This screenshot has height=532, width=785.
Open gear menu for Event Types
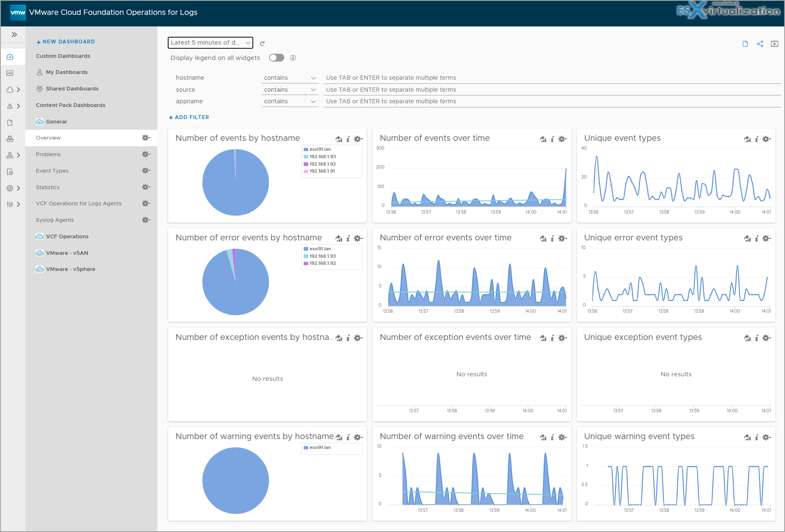point(146,171)
